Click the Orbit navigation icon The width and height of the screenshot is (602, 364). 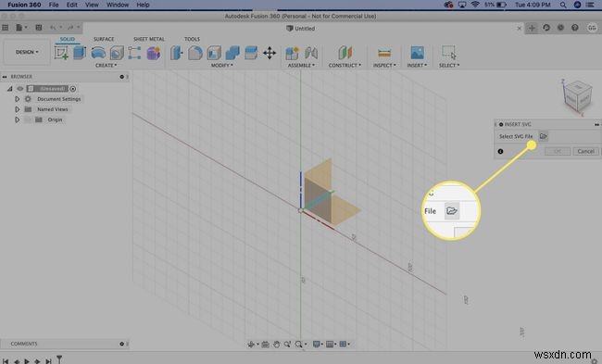[251, 344]
